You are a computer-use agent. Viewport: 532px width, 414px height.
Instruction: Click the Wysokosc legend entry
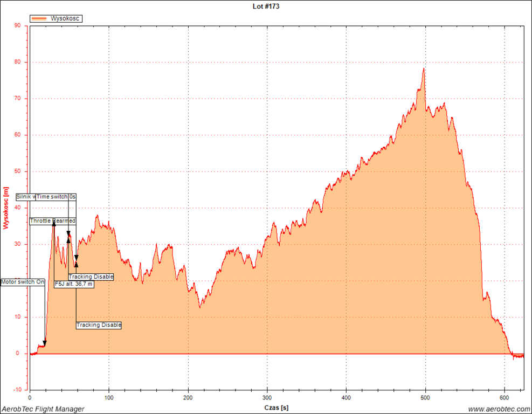[65, 18]
